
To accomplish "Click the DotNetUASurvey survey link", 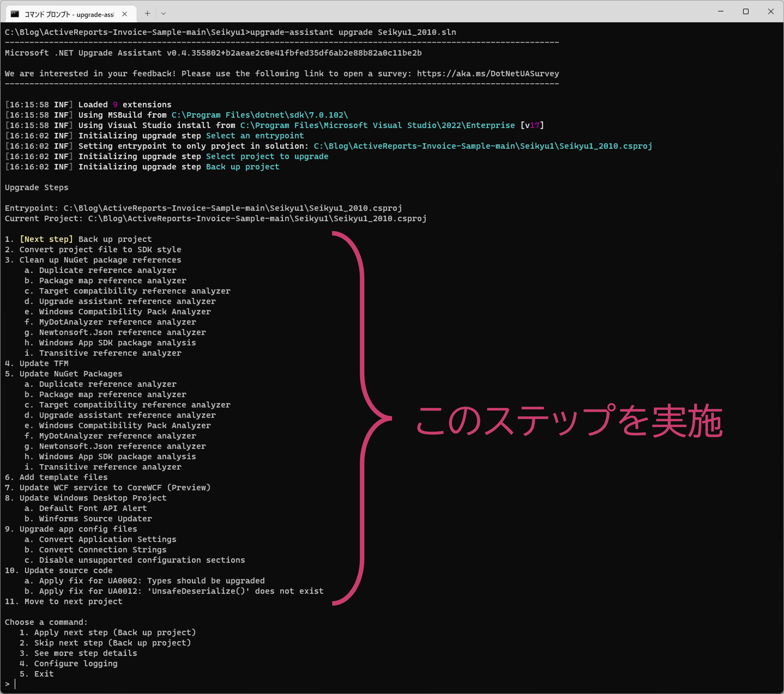I will (x=488, y=73).
